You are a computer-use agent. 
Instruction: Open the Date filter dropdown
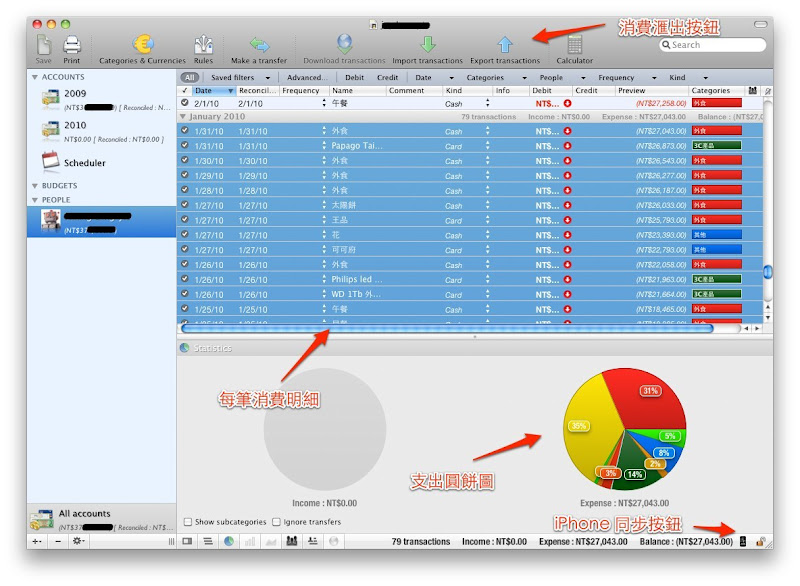[434, 78]
